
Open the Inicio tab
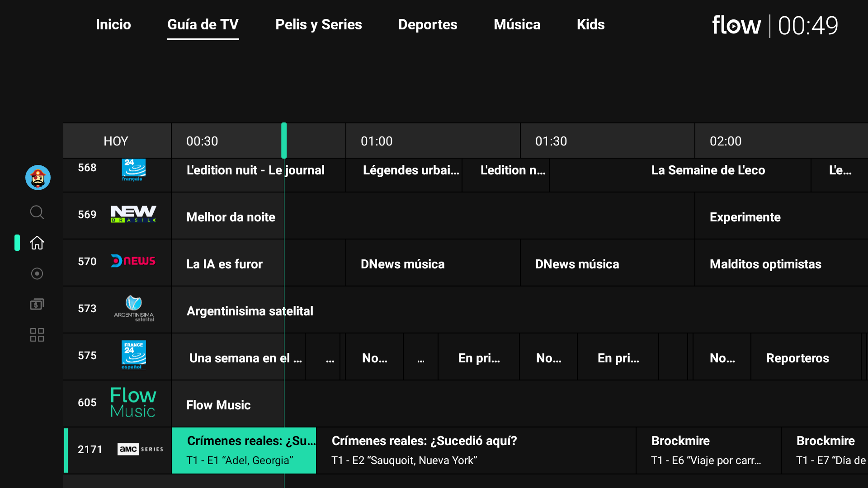113,24
